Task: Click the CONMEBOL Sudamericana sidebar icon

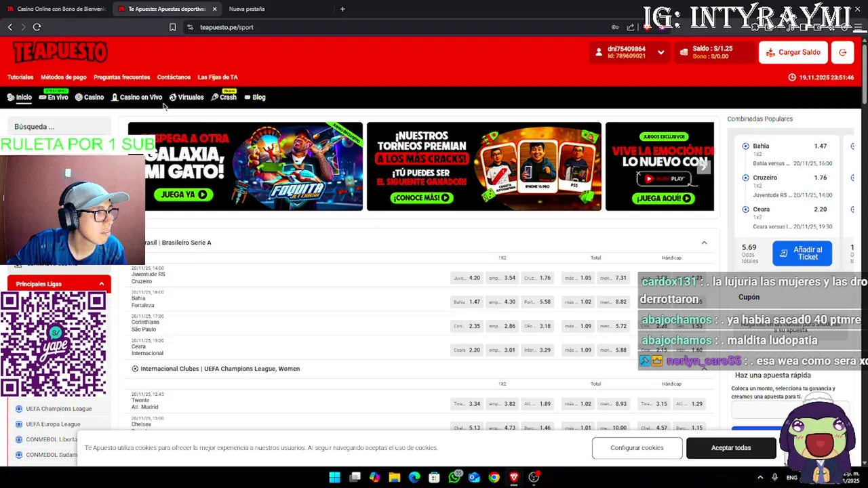Action: tap(19, 455)
